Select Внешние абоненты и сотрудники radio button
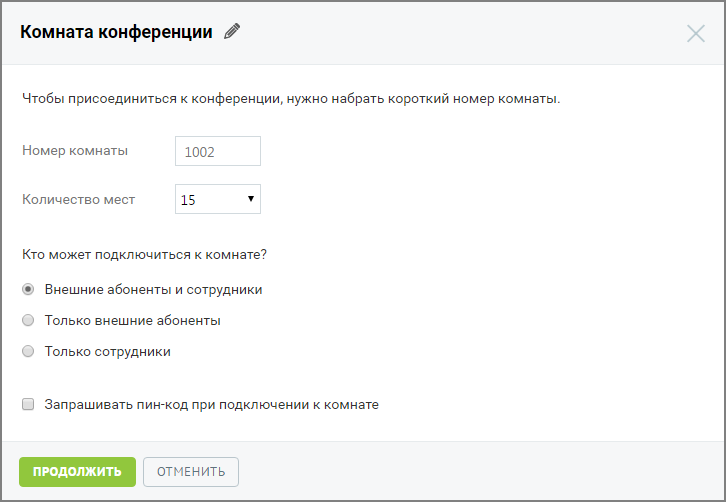The image size is (726, 502). (28, 289)
